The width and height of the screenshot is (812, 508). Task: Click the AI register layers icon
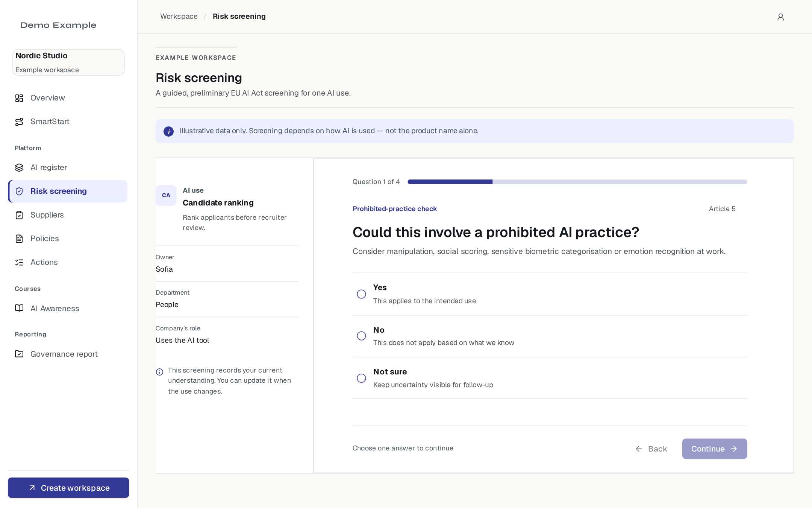[19, 168]
